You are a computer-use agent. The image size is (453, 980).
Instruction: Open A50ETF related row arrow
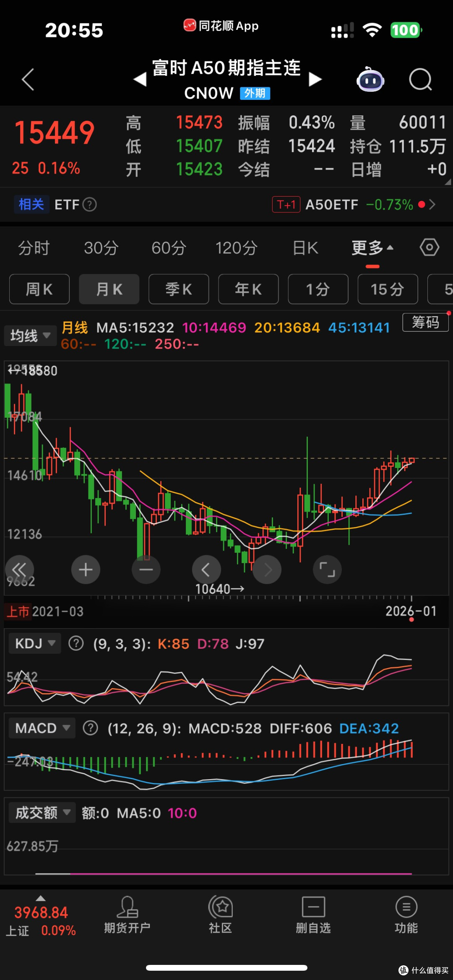[432, 205]
